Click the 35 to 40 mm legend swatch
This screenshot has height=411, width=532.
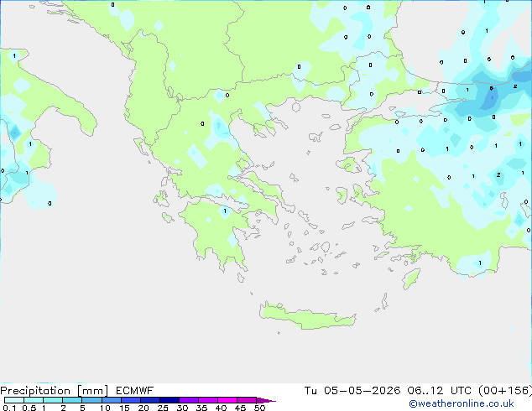pyautogui.click(x=208, y=400)
